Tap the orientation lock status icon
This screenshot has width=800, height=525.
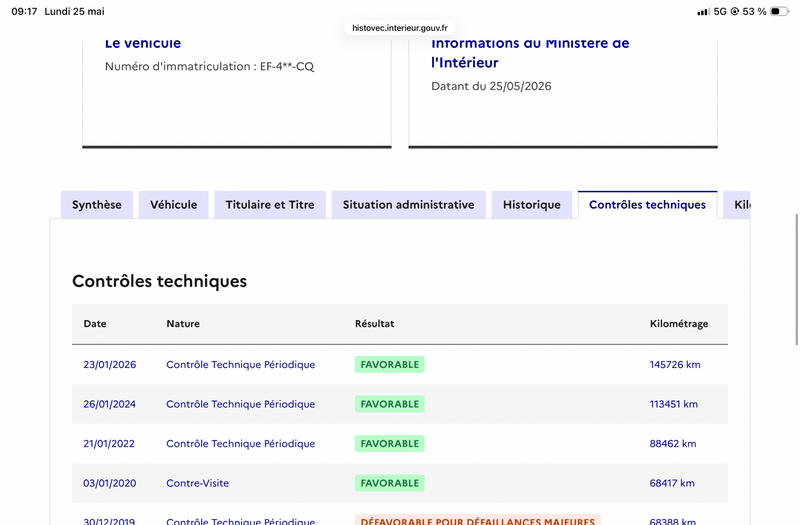(x=735, y=11)
